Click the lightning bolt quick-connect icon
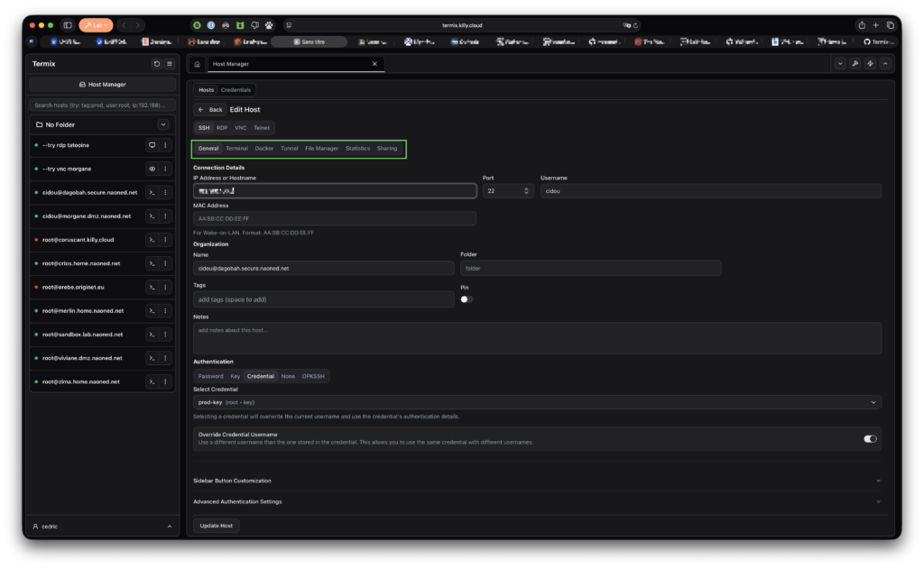Image resolution: width=924 pixels, height=569 pixels. tap(870, 63)
